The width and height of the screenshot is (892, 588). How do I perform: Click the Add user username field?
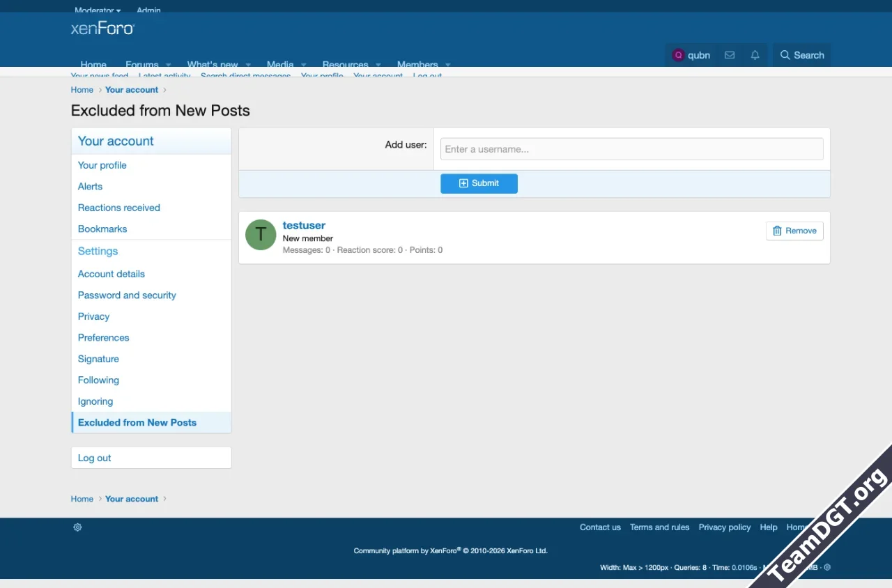point(631,149)
